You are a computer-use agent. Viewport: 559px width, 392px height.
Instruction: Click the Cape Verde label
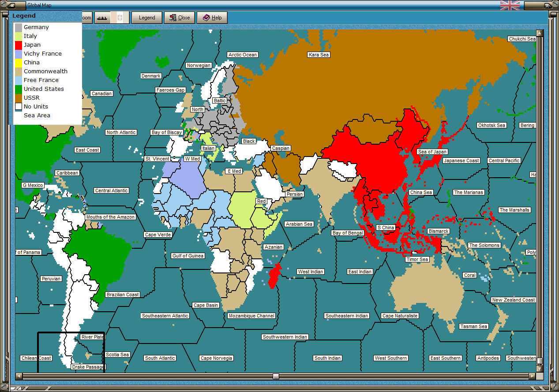pyautogui.click(x=158, y=235)
